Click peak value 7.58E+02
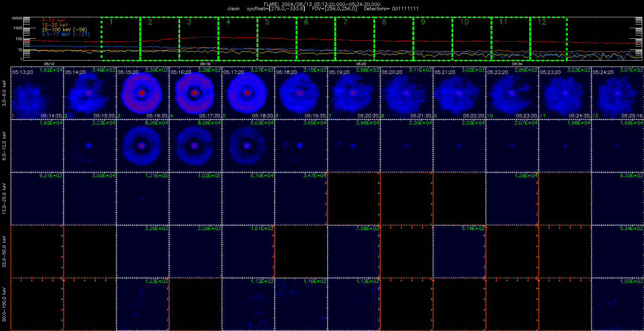This screenshot has width=644, height=331. (x=368, y=229)
